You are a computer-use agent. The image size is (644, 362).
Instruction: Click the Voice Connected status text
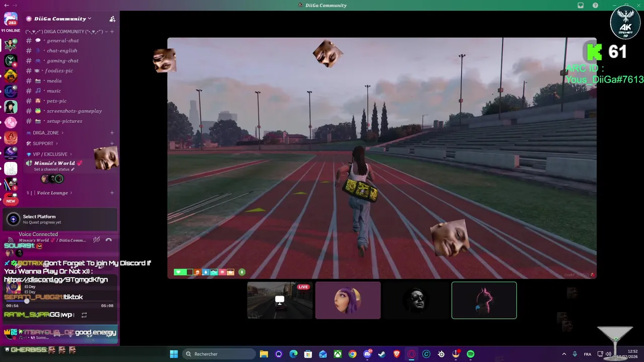click(38, 234)
